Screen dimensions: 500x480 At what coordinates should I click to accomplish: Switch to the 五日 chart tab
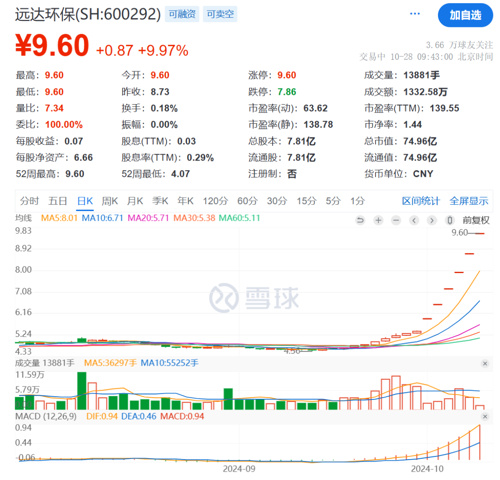pos(58,201)
